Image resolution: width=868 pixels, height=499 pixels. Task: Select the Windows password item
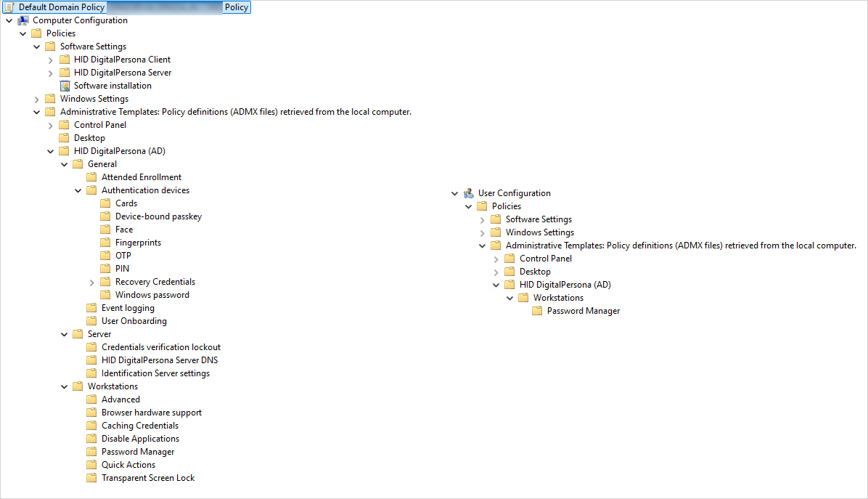point(152,295)
